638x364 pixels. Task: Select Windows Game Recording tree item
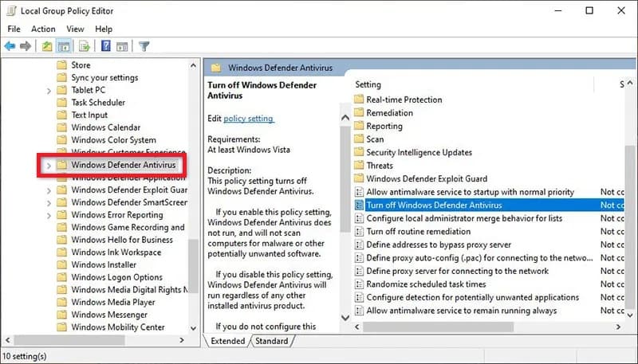[128, 227]
